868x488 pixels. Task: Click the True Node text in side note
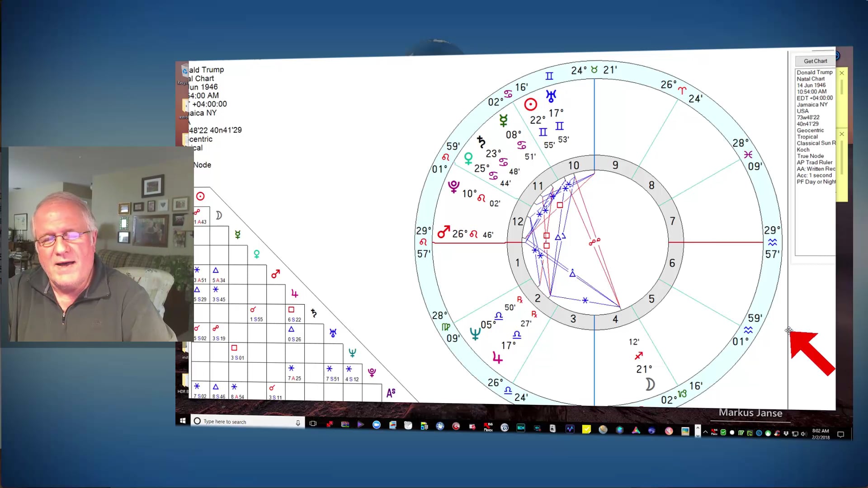click(x=810, y=156)
